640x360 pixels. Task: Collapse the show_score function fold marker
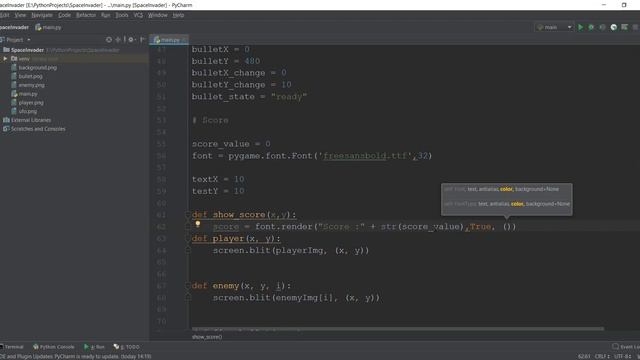(x=188, y=215)
